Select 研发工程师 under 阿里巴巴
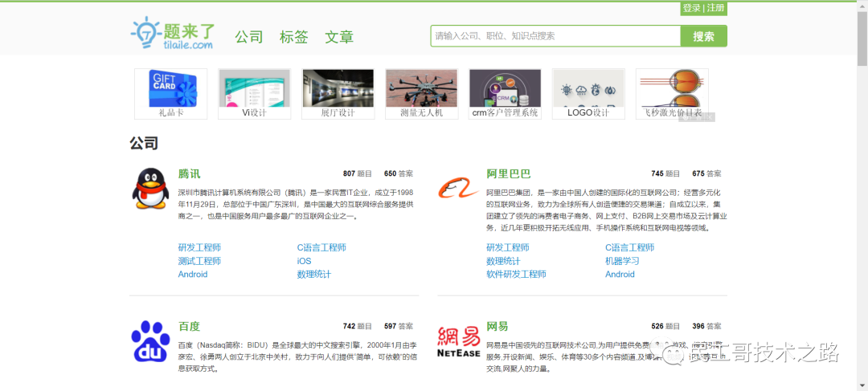868x391 pixels. [x=508, y=247]
